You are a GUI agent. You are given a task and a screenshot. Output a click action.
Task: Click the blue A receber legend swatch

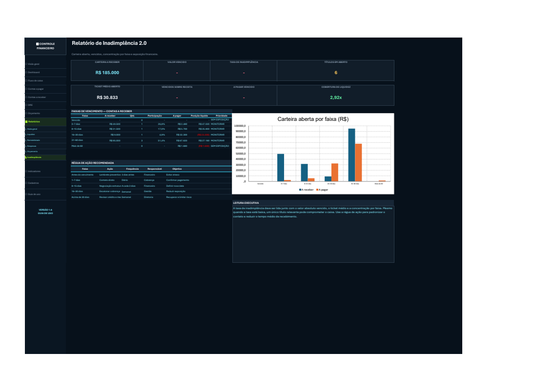tap(300, 190)
